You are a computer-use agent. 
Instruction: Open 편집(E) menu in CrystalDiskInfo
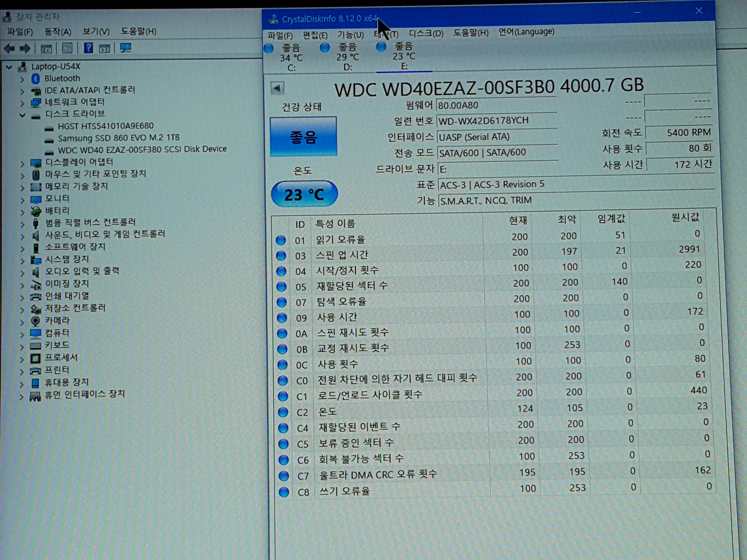coord(315,35)
